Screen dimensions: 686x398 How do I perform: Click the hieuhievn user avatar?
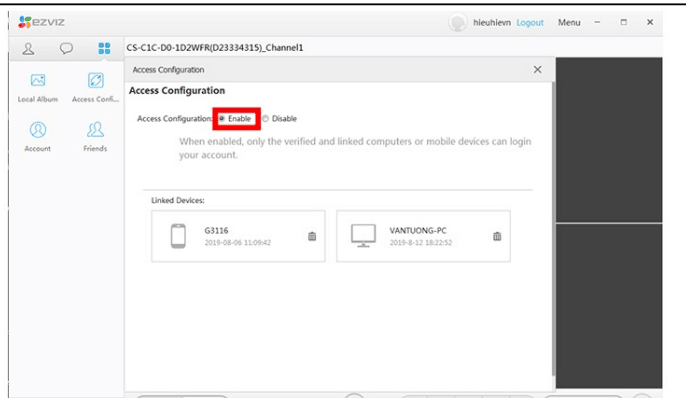(458, 22)
